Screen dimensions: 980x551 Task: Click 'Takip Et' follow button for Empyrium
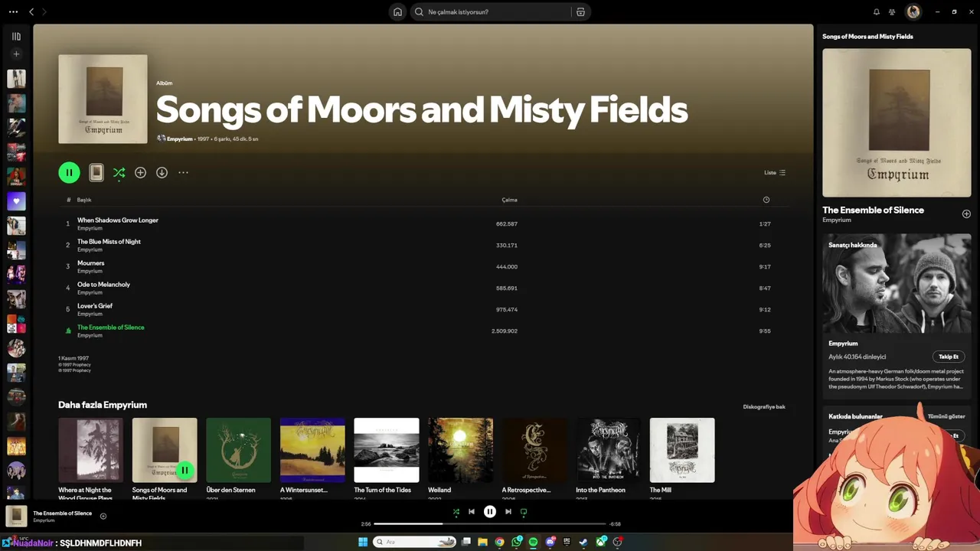tap(949, 357)
